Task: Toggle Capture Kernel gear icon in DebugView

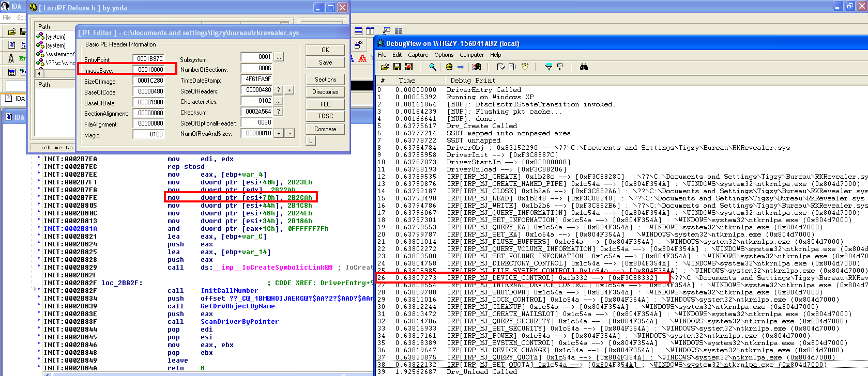Action: point(449,67)
